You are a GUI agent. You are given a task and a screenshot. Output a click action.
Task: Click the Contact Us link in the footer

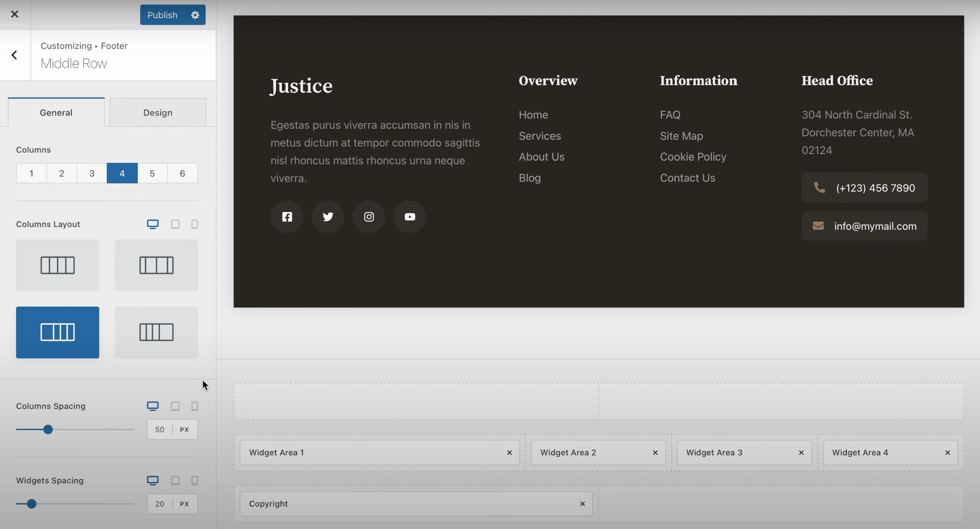tap(687, 177)
